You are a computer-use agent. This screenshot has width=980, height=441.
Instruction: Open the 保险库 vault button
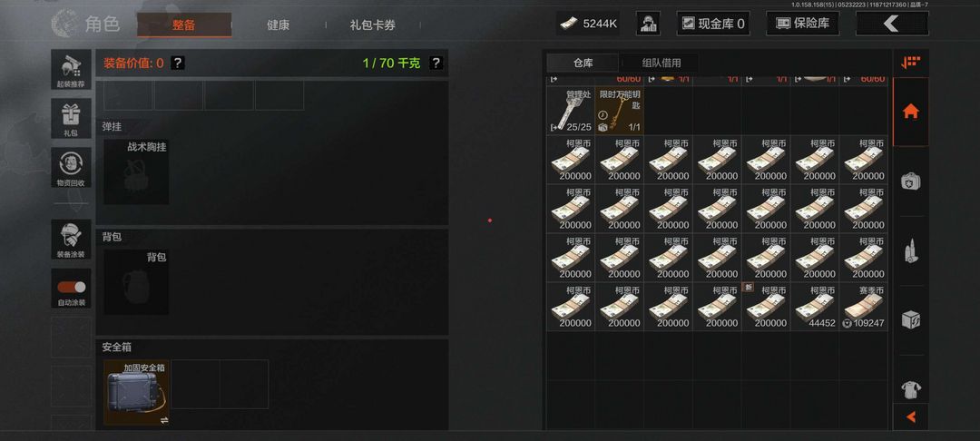click(x=802, y=24)
